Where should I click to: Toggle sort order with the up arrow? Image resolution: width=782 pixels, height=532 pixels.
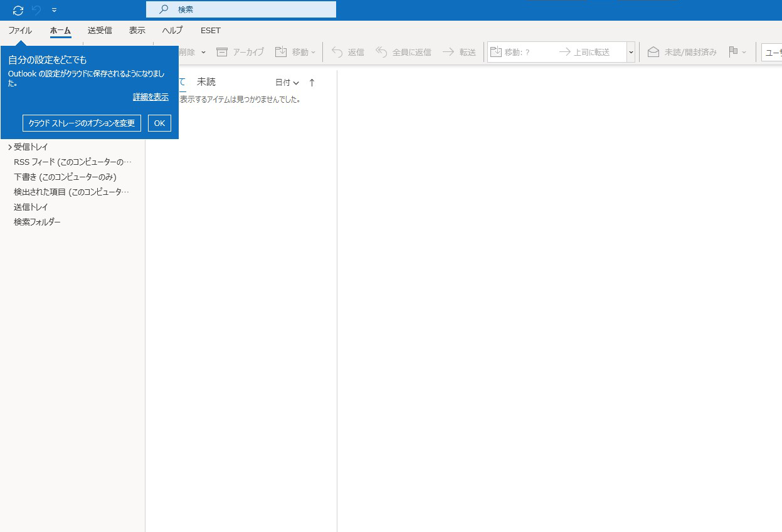tap(312, 83)
